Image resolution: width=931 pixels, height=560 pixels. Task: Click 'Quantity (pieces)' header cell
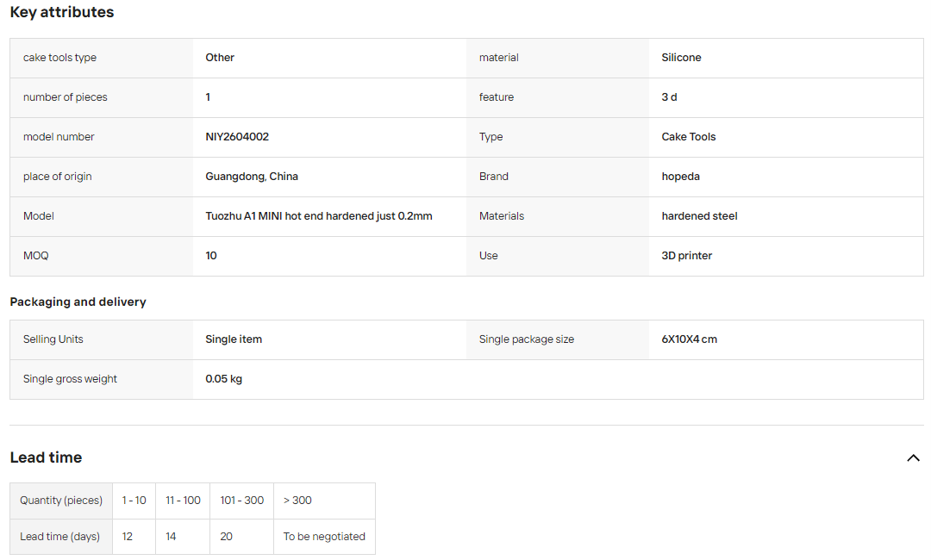(x=61, y=501)
